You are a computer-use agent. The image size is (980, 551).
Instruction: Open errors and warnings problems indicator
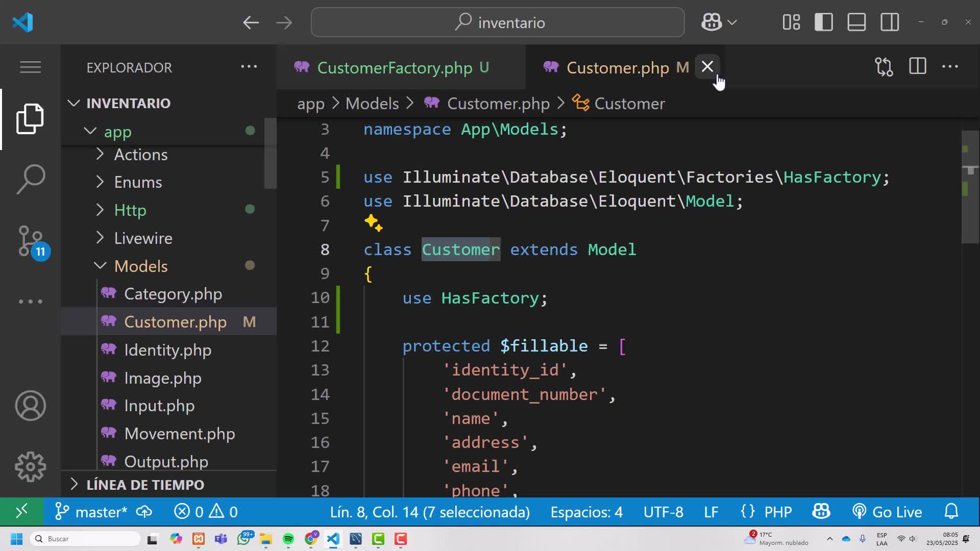(x=206, y=512)
